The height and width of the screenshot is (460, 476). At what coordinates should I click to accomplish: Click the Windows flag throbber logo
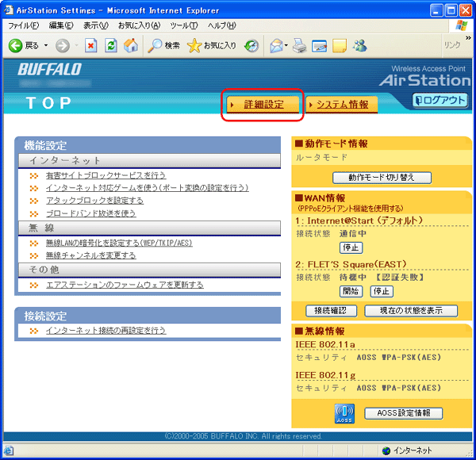coord(462,25)
